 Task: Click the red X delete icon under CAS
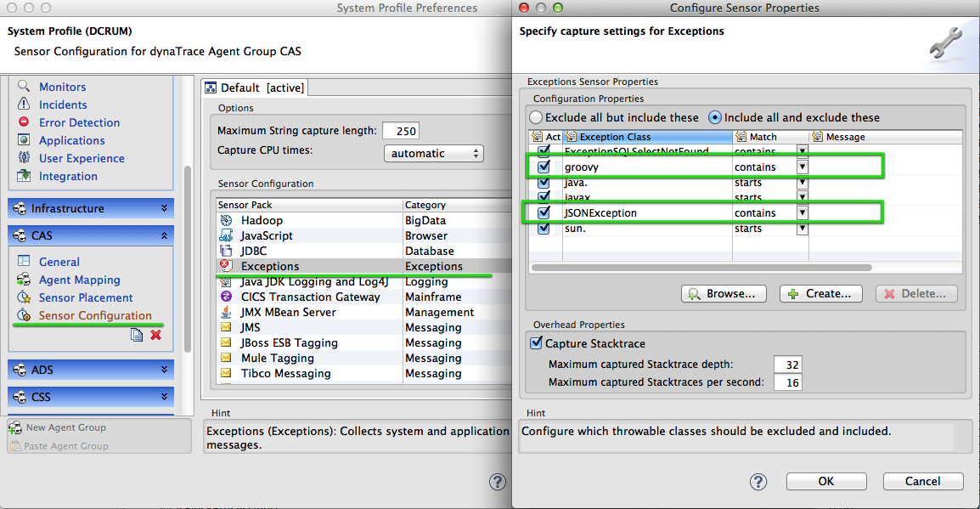(x=155, y=335)
